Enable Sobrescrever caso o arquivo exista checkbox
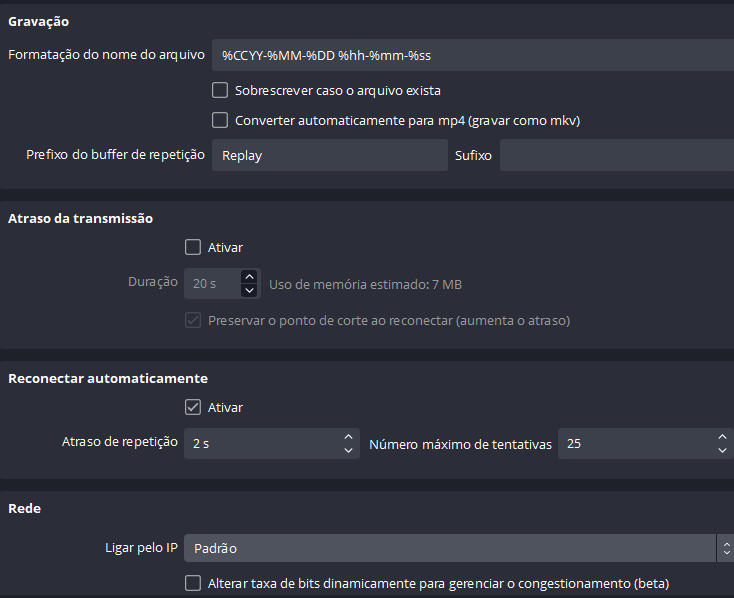 pos(220,90)
